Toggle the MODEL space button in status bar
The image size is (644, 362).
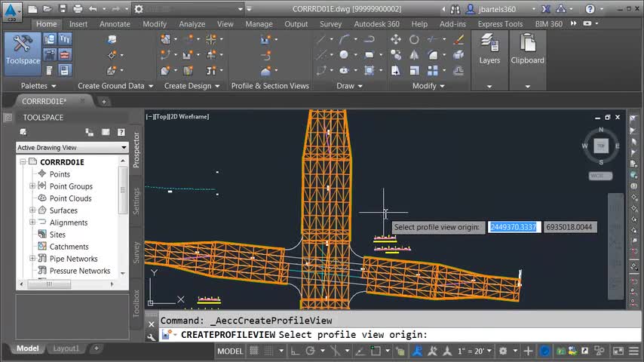pos(230,351)
